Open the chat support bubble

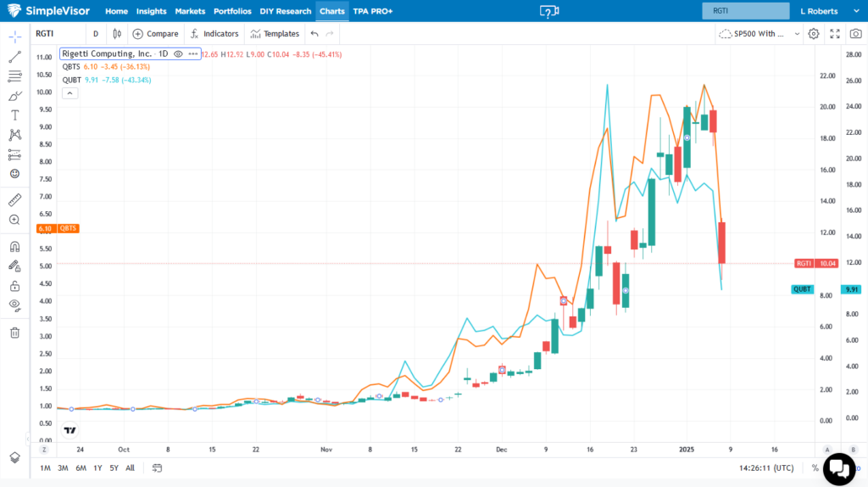839,469
